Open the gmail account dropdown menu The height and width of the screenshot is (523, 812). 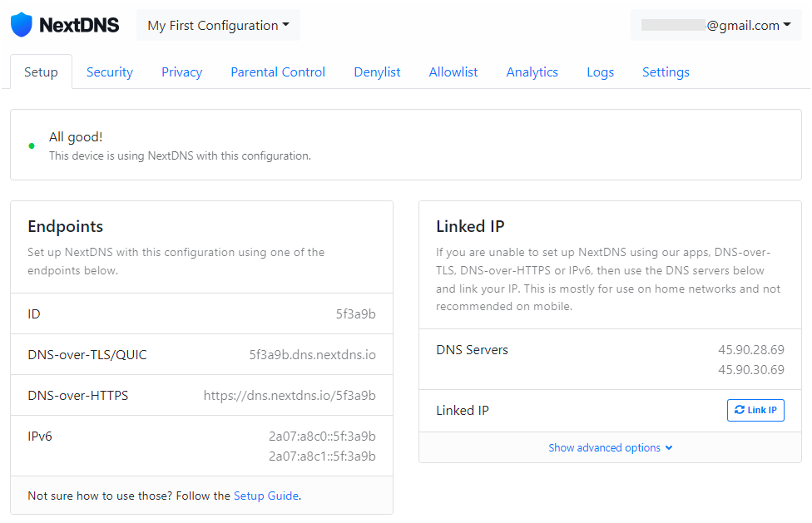coord(715,25)
